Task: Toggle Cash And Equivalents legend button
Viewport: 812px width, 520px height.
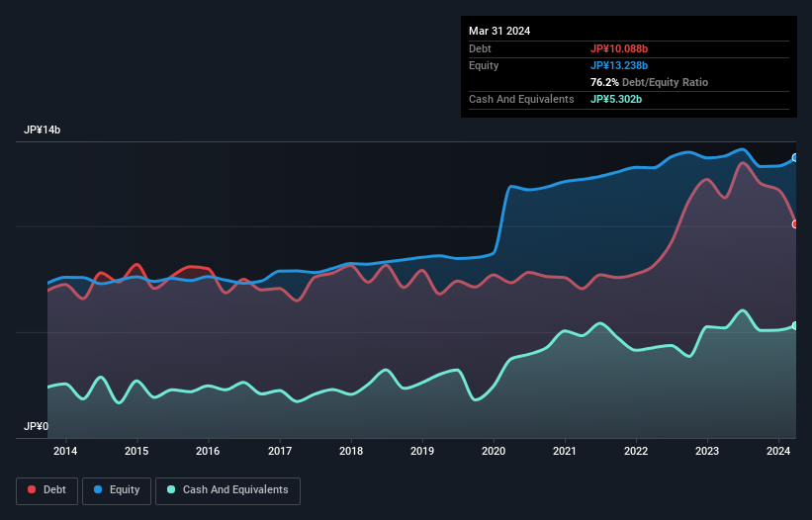Action: pos(227,490)
